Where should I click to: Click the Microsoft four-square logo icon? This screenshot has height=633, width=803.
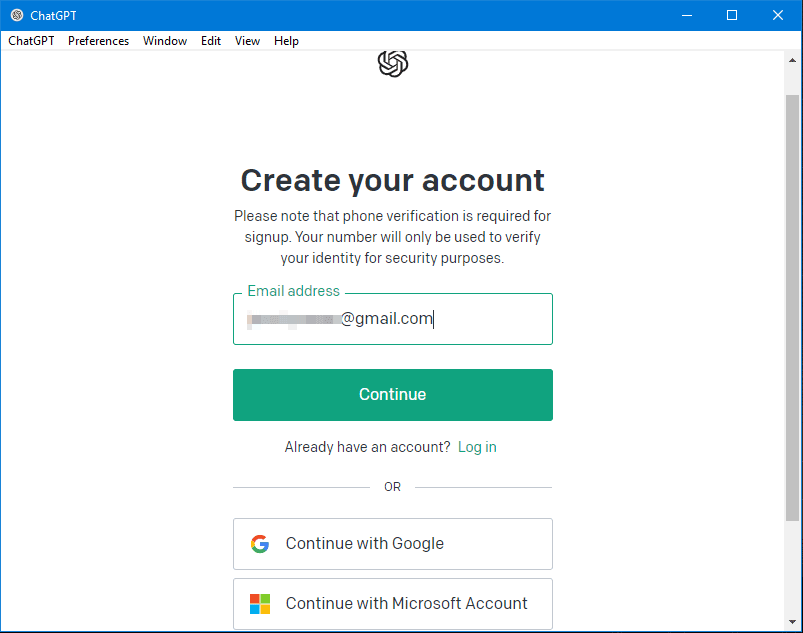pos(260,604)
